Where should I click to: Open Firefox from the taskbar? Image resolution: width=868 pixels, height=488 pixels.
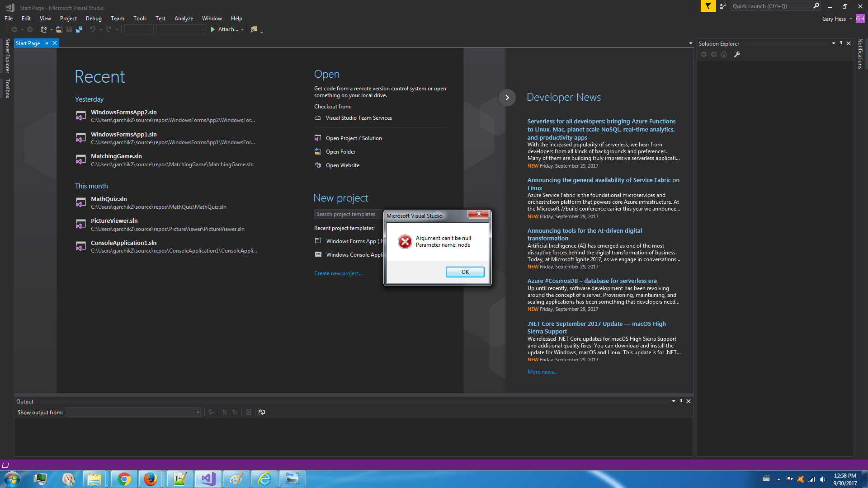pos(150,479)
